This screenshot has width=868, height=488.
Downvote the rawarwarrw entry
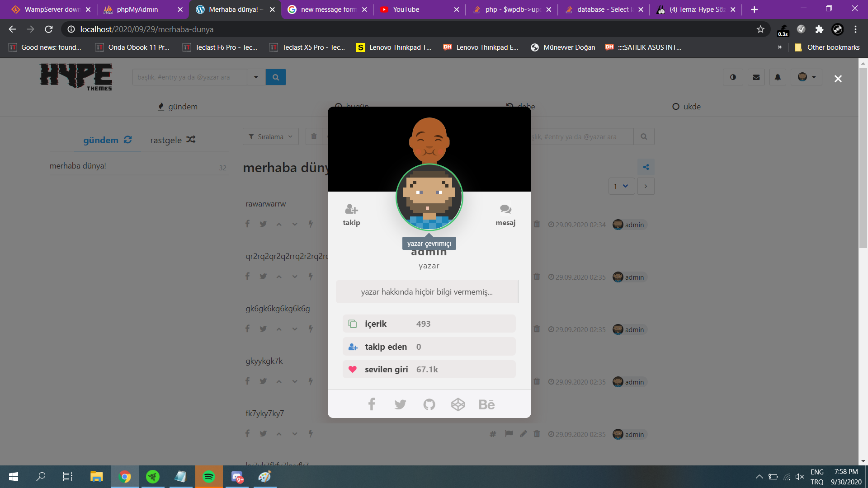[x=295, y=224]
